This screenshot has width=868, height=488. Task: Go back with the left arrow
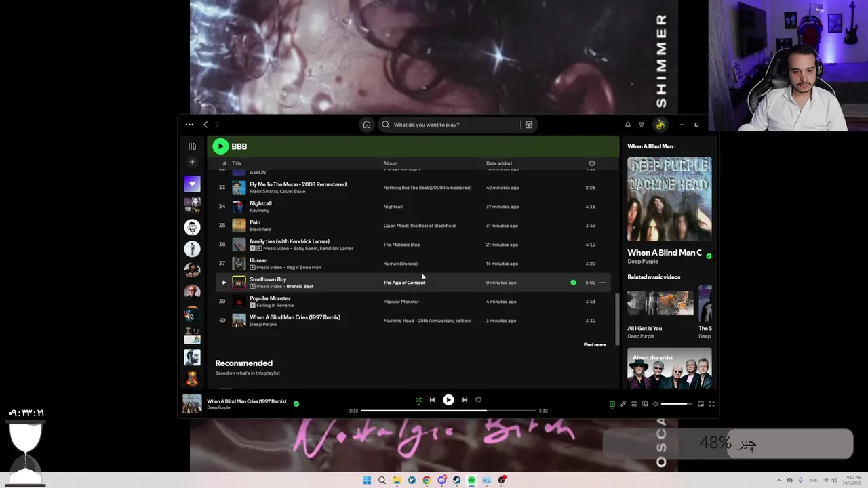coord(205,125)
